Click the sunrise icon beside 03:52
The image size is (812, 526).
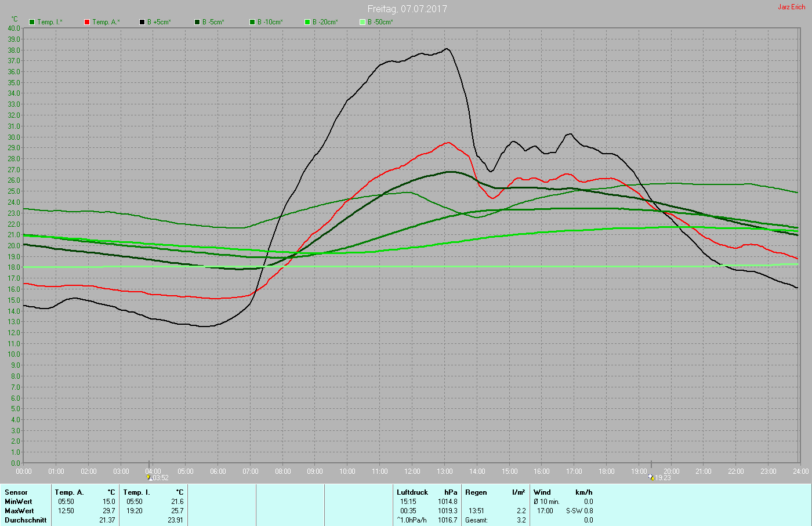pyautogui.click(x=149, y=478)
